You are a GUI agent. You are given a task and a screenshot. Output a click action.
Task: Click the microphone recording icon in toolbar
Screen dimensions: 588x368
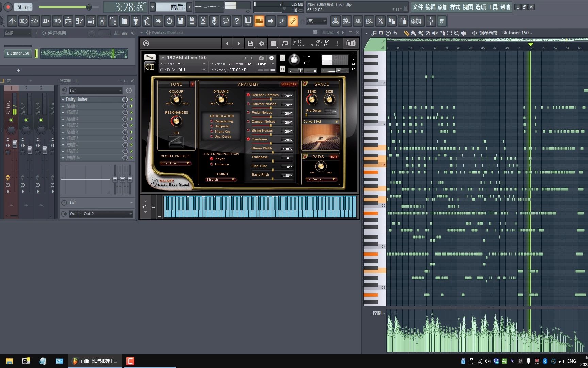pos(214,21)
